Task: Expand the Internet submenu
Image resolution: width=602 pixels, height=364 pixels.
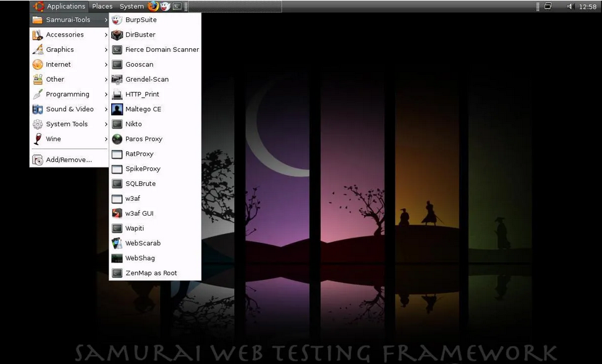Action: pos(59,64)
